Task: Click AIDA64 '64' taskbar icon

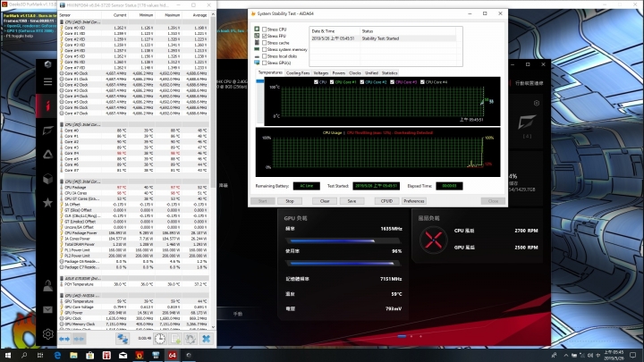Action: pos(172,356)
